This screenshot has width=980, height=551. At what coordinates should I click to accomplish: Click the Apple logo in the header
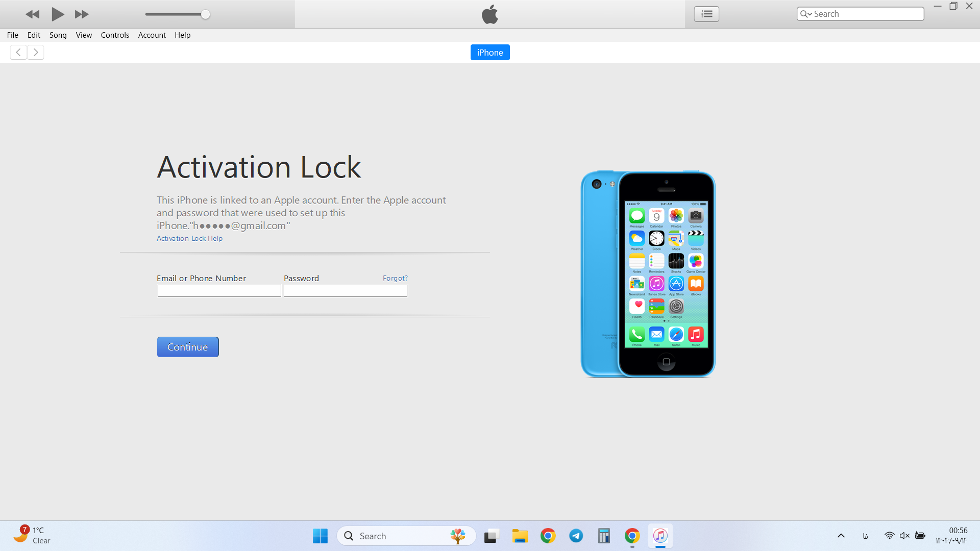[x=490, y=14]
